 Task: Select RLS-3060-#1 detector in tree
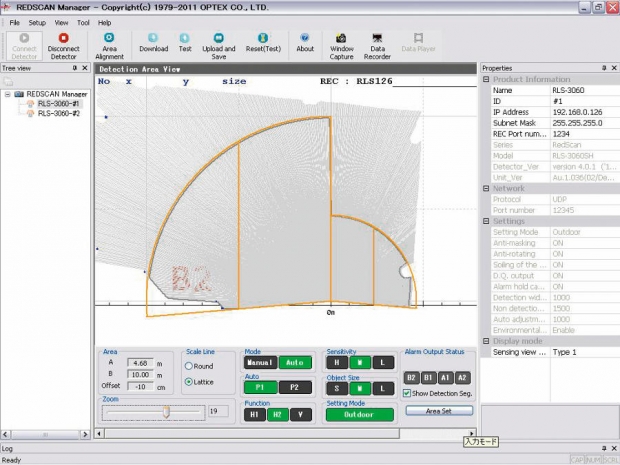point(59,104)
